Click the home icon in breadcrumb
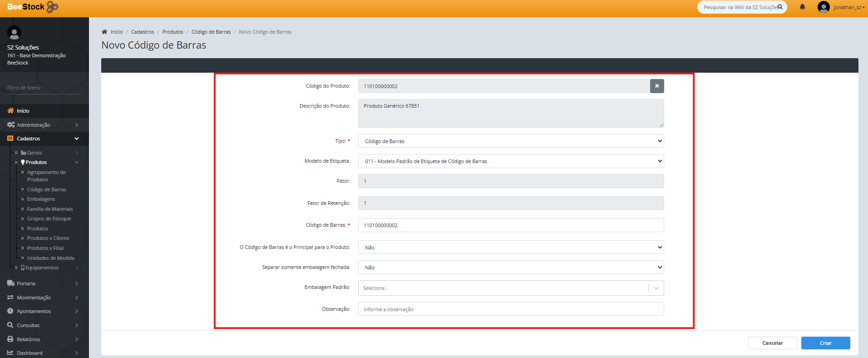The height and width of the screenshot is (358, 868). click(104, 32)
